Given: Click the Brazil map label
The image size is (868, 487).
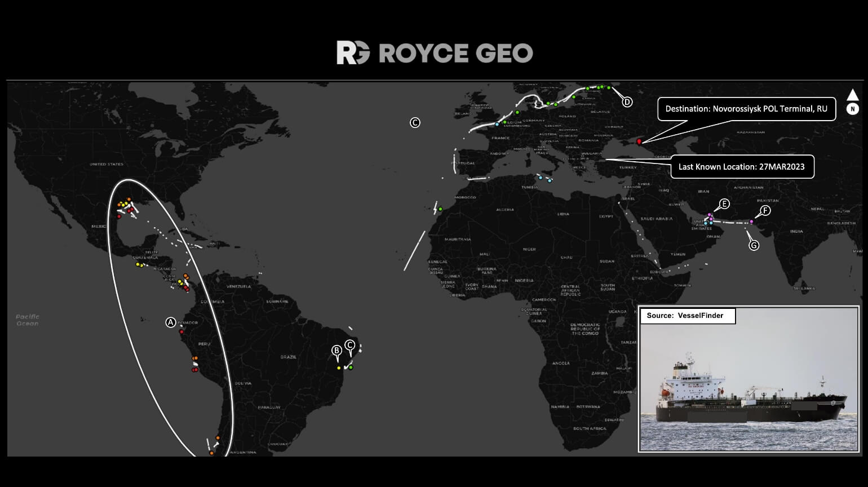Looking at the screenshot, I should tap(289, 357).
